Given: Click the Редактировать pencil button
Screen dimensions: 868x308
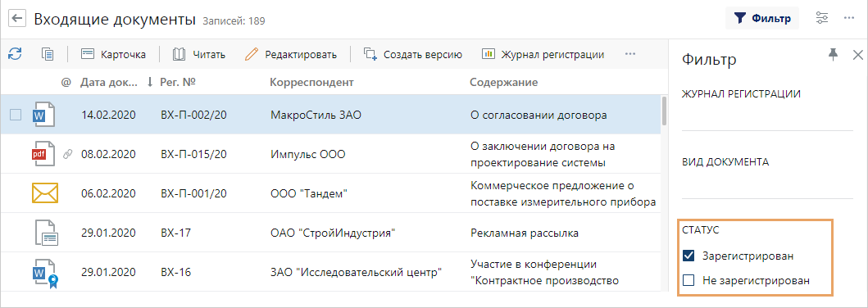Looking at the screenshot, I should pos(291,54).
